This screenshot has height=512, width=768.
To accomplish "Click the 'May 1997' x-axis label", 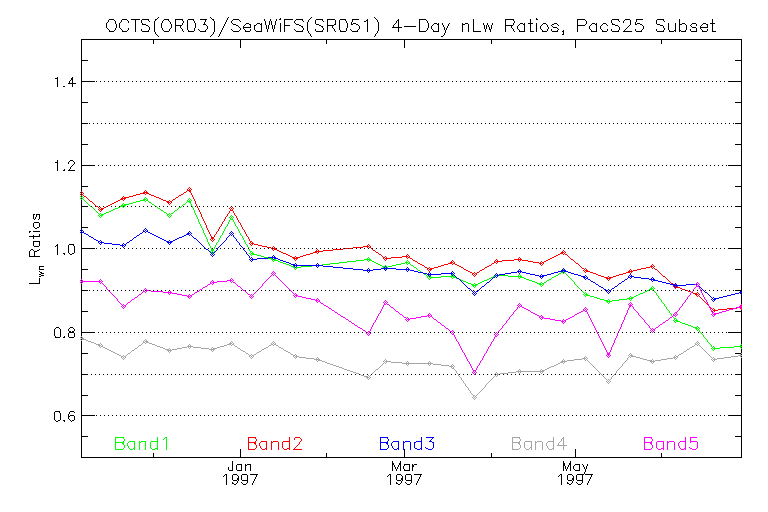I will click(x=575, y=473).
